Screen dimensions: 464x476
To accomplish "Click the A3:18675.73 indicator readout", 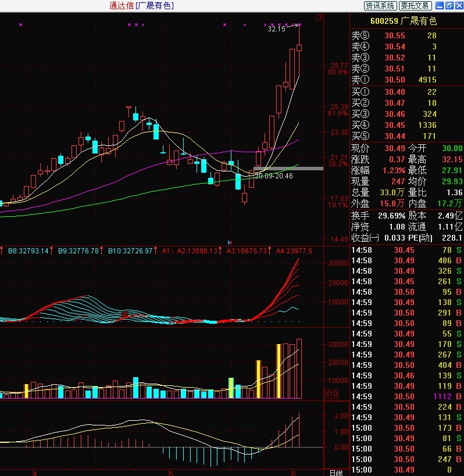I will pos(247,250).
